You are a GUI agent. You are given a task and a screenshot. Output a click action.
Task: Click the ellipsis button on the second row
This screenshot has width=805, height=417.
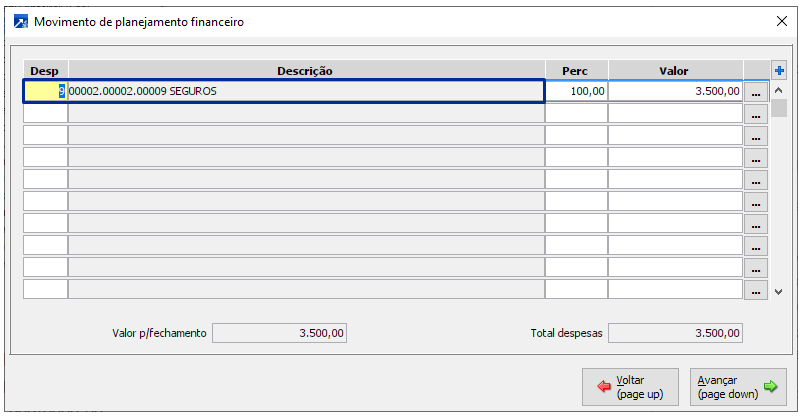tap(756, 113)
